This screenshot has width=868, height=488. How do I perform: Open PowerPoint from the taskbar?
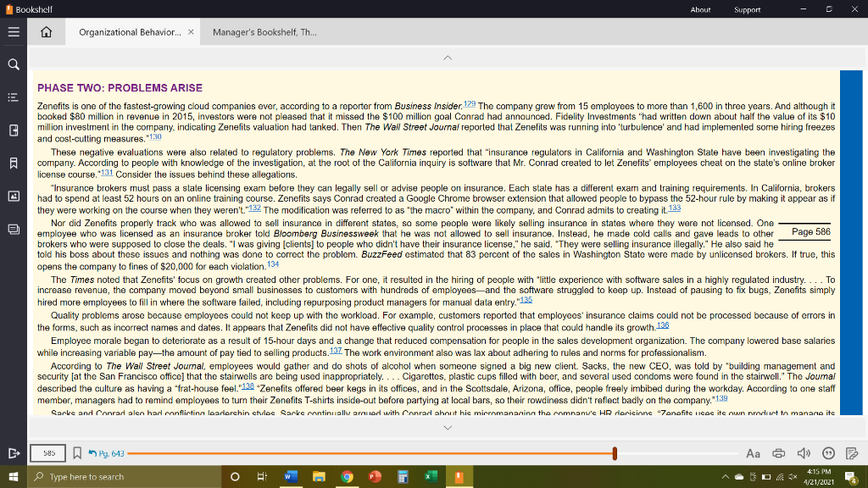click(x=375, y=477)
